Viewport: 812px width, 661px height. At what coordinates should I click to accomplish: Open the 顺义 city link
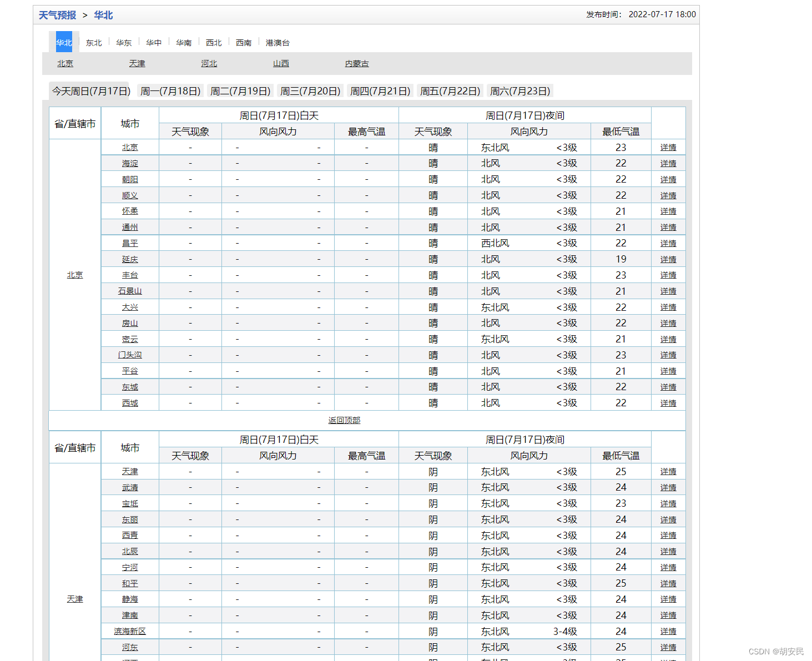click(130, 196)
